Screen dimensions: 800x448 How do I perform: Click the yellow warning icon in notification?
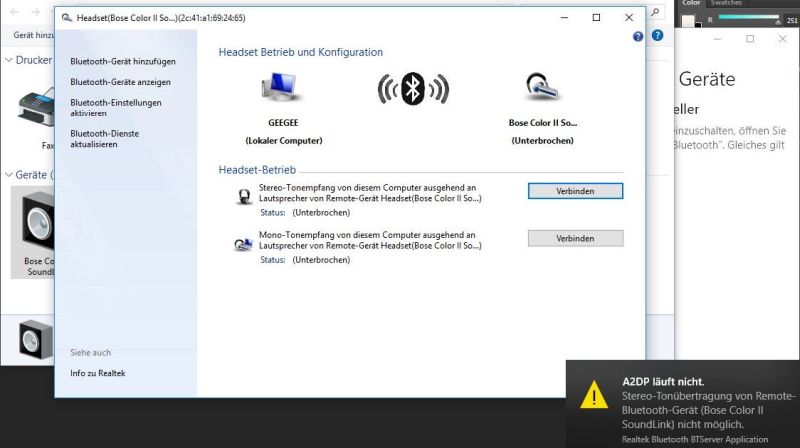pos(594,395)
